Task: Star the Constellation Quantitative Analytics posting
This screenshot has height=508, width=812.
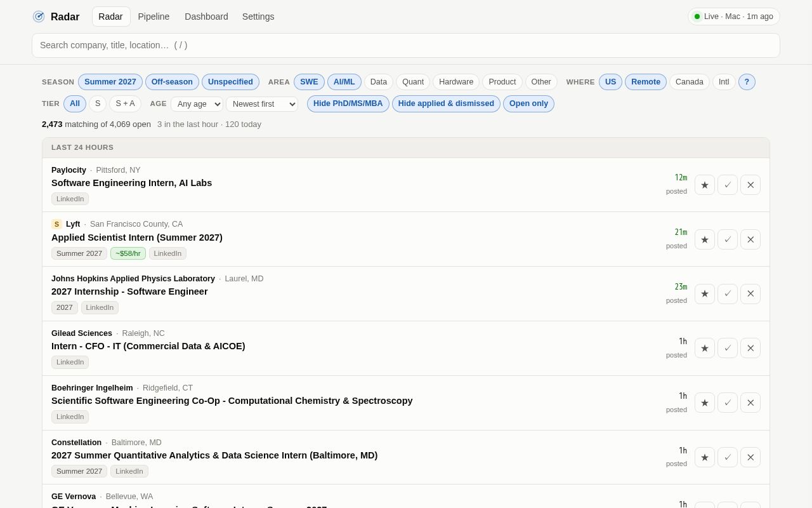Action: pyautogui.click(x=705, y=457)
